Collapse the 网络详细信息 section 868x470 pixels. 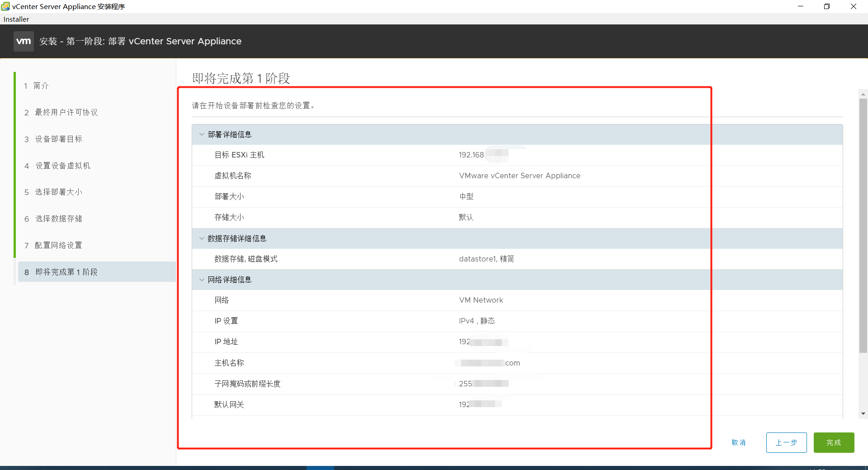[201, 279]
